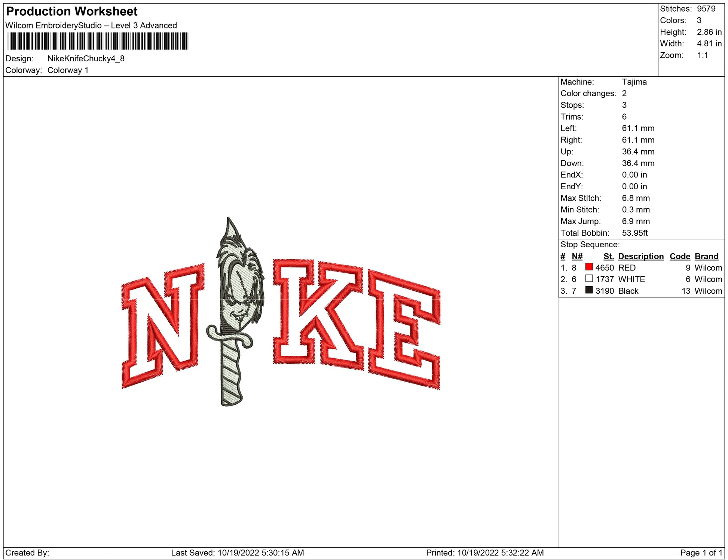Click the black thread color swatch
Screen dimensions: 728x560
(589, 290)
